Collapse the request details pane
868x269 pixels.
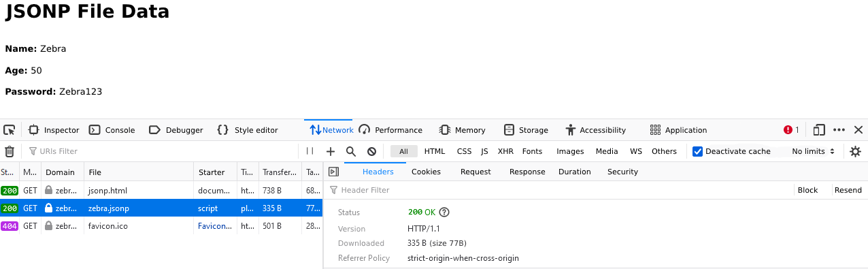tap(333, 172)
